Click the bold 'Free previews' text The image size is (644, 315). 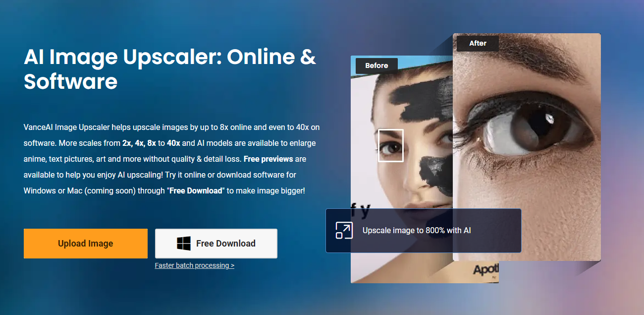[268, 159]
